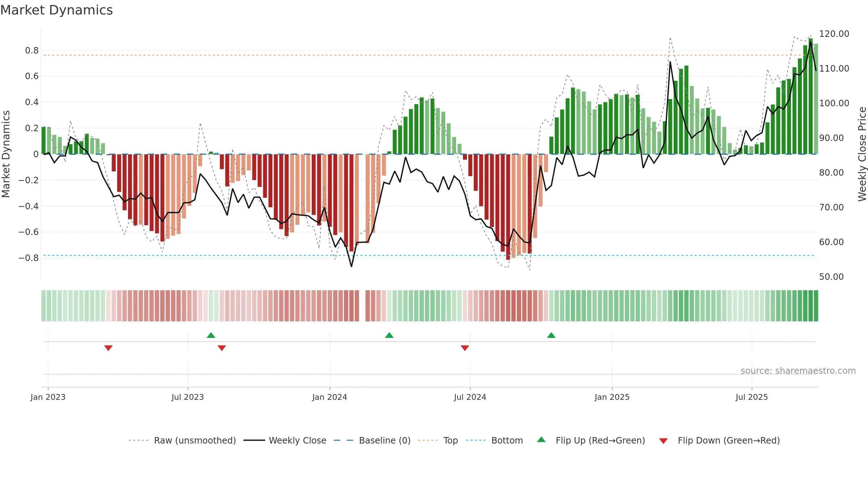The width and height of the screenshot is (868, 488).
Task: Click the 50.00 price axis label
Action: pyautogui.click(x=831, y=277)
